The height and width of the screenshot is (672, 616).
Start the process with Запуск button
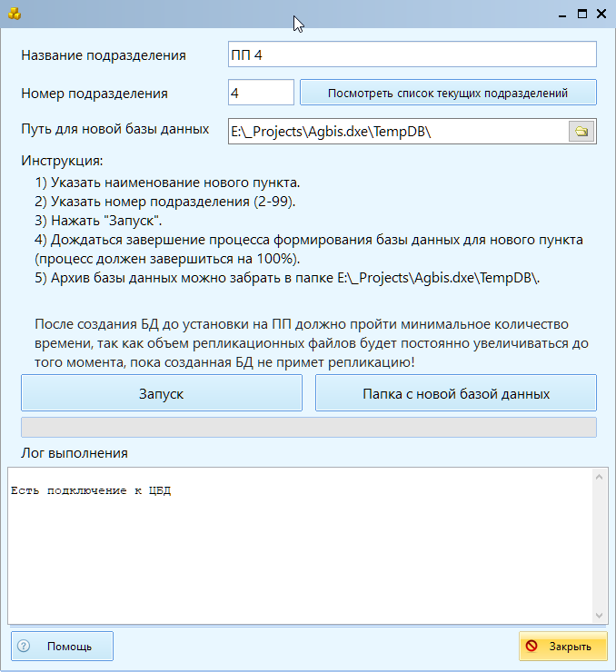[162, 393]
